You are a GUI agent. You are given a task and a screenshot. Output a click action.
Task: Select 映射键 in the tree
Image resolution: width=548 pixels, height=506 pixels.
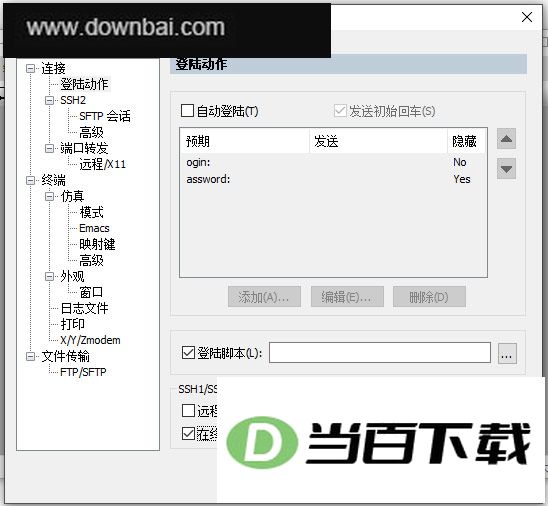coord(98,244)
